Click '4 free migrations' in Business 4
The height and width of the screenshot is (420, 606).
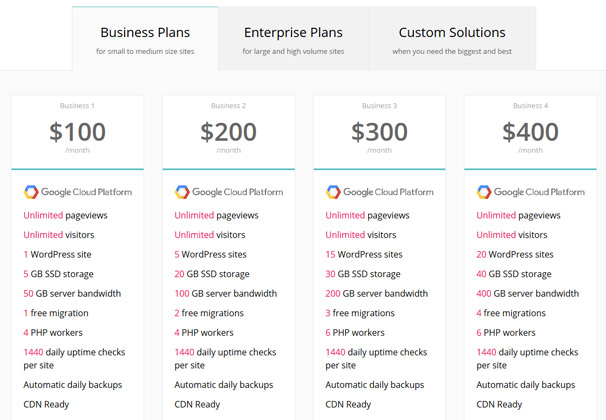point(511,313)
